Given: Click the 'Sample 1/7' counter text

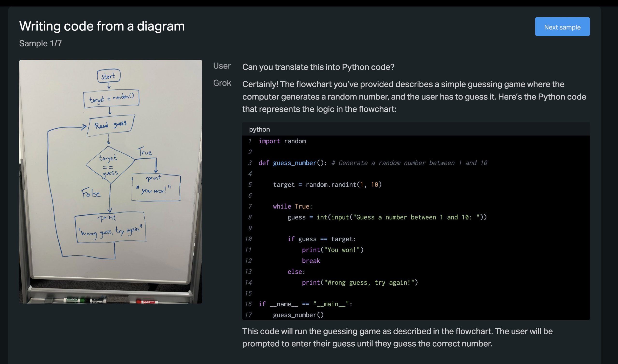Looking at the screenshot, I should [41, 43].
